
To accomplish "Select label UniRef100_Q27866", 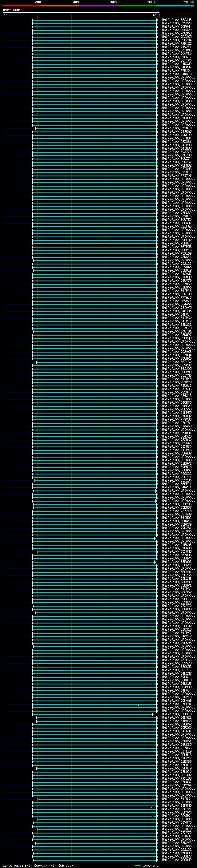I will 177,748.
